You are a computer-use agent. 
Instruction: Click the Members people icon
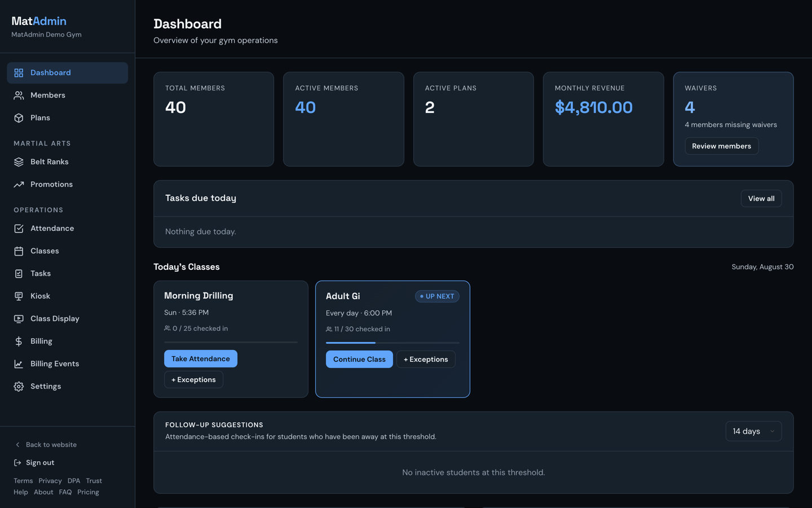19,95
